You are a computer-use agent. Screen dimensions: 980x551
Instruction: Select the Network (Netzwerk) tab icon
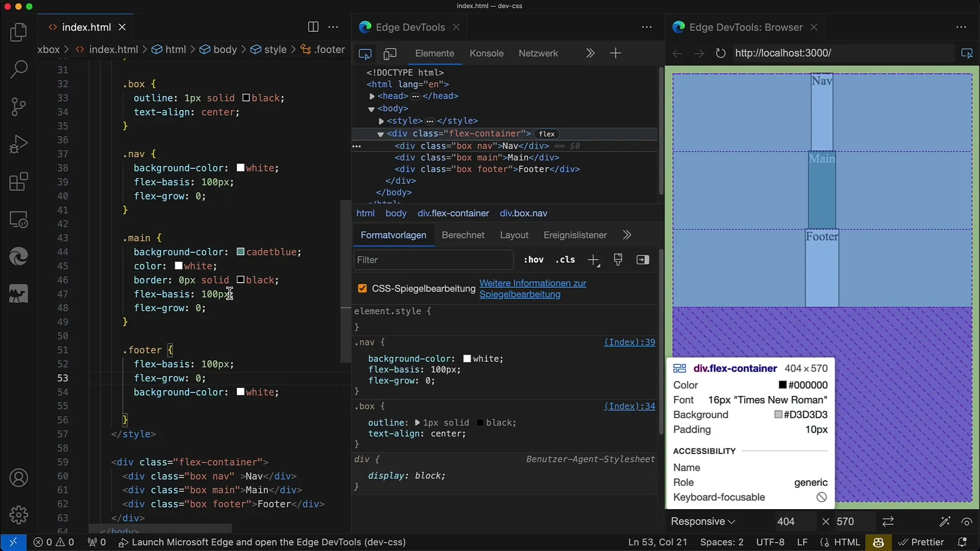pos(538,53)
